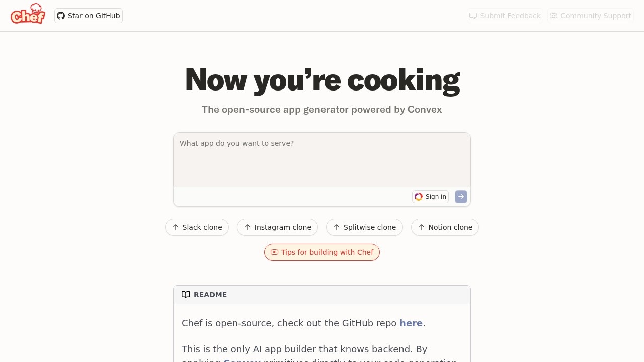Follow the GitHub repo "here" link
Screen dimensions: 644x362
click(x=411, y=323)
